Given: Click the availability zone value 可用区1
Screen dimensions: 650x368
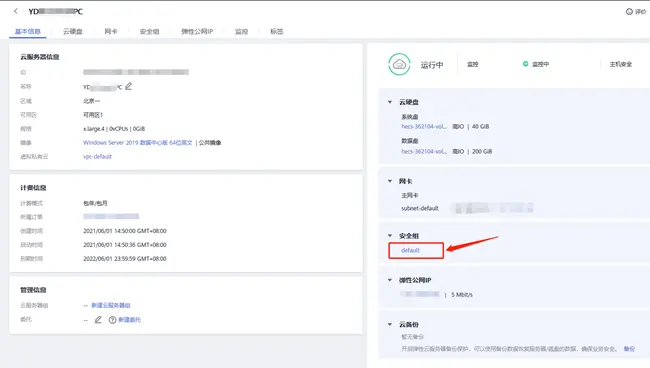Looking at the screenshot, I should point(93,115).
